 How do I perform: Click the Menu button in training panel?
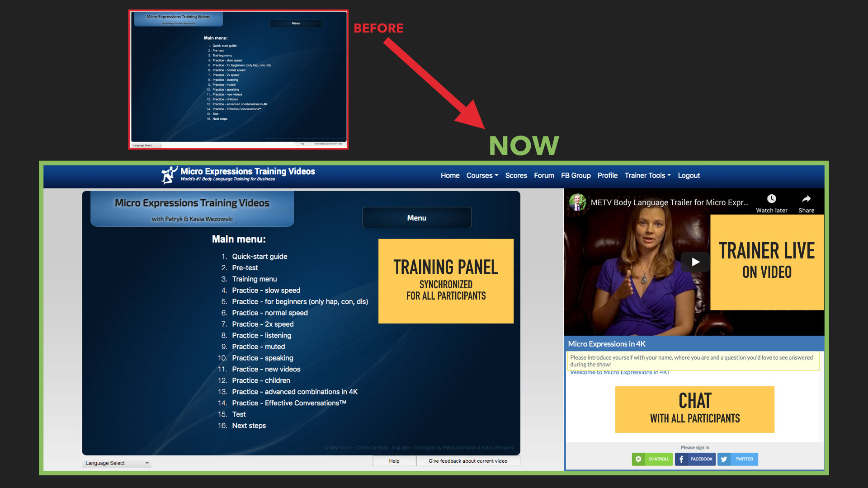click(x=417, y=218)
